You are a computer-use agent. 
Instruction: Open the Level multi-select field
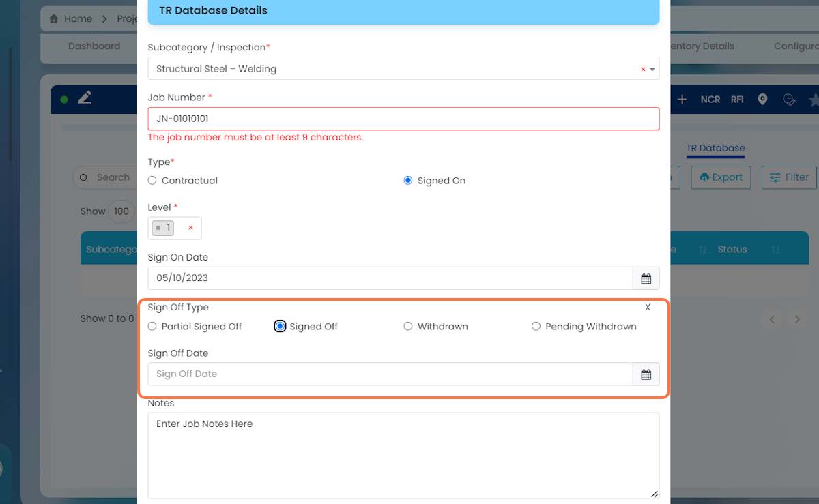click(x=175, y=228)
